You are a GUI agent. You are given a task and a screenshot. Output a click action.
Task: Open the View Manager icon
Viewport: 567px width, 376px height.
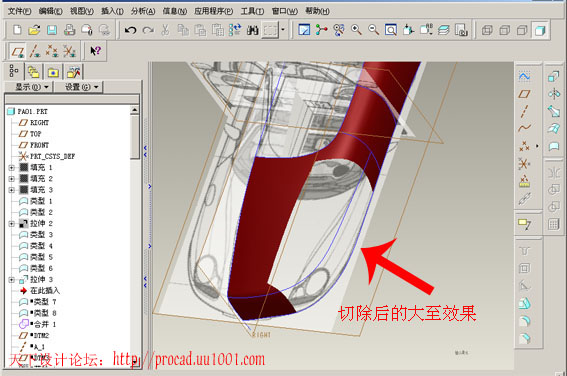click(x=461, y=30)
